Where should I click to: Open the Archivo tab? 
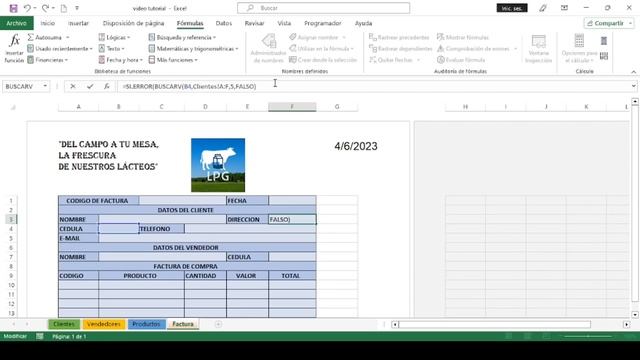[16, 23]
